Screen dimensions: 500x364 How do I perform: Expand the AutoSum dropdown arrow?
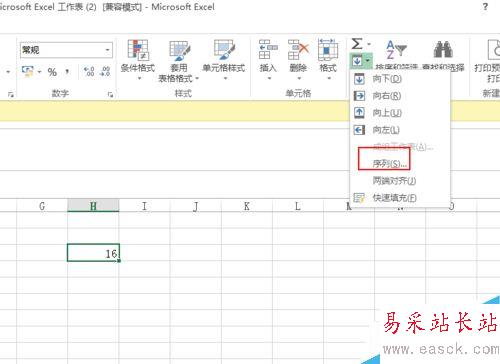pyautogui.click(x=369, y=44)
